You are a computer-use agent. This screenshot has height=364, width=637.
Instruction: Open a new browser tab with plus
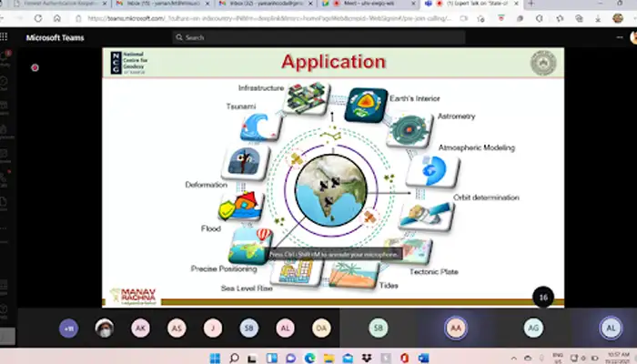click(x=531, y=5)
